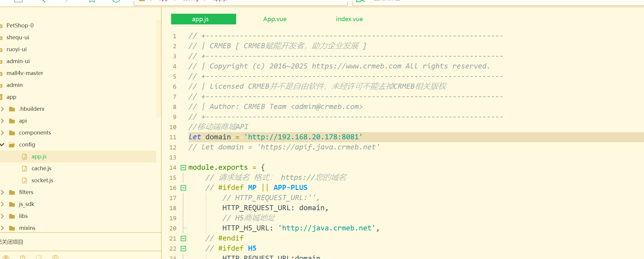
Task: Click the #endif comment on line 21
Action: coord(225,238)
